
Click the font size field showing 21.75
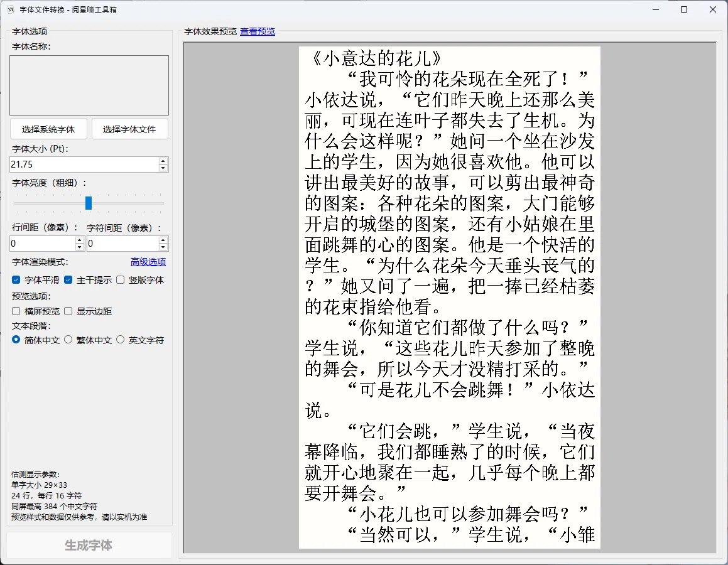pyautogui.click(x=84, y=164)
